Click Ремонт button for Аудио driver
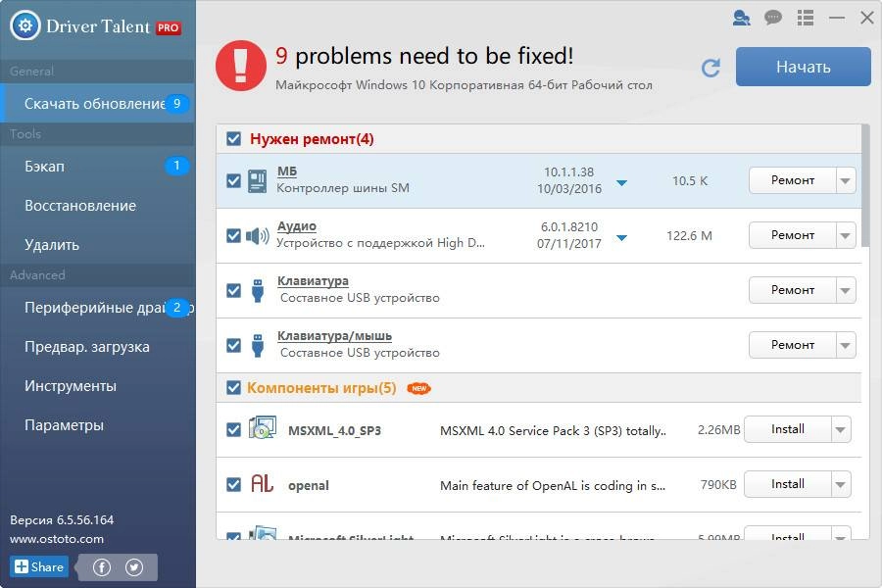The height and width of the screenshot is (588, 882). pyautogui.click(x=793, y=236)
